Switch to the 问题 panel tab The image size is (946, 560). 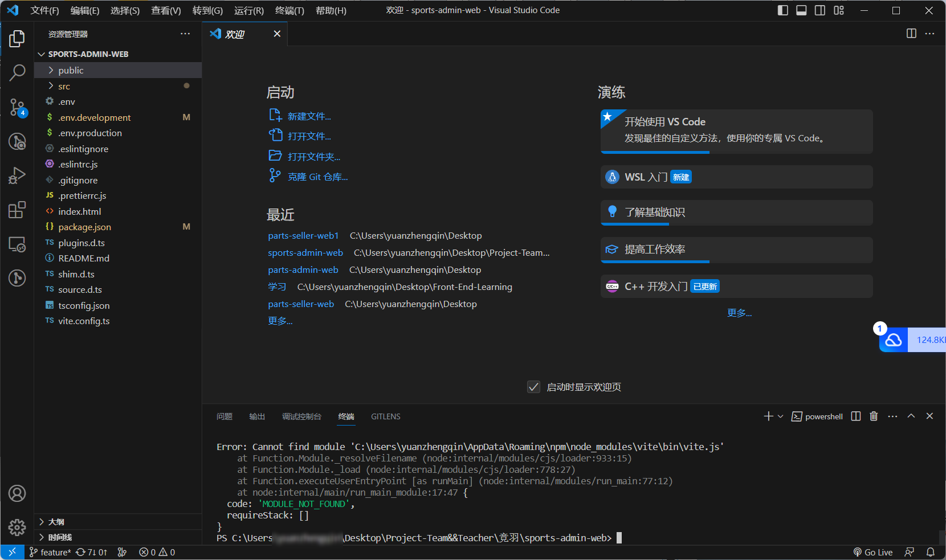coord(225,416)
